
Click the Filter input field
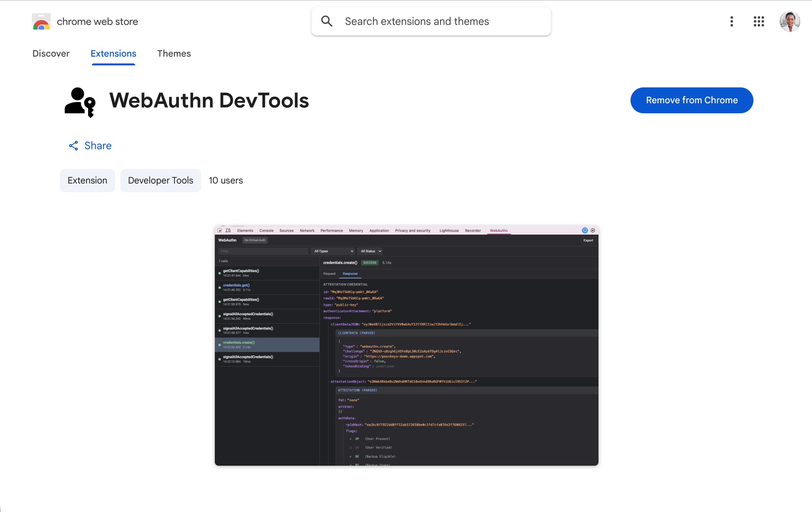tap(263, 251)
